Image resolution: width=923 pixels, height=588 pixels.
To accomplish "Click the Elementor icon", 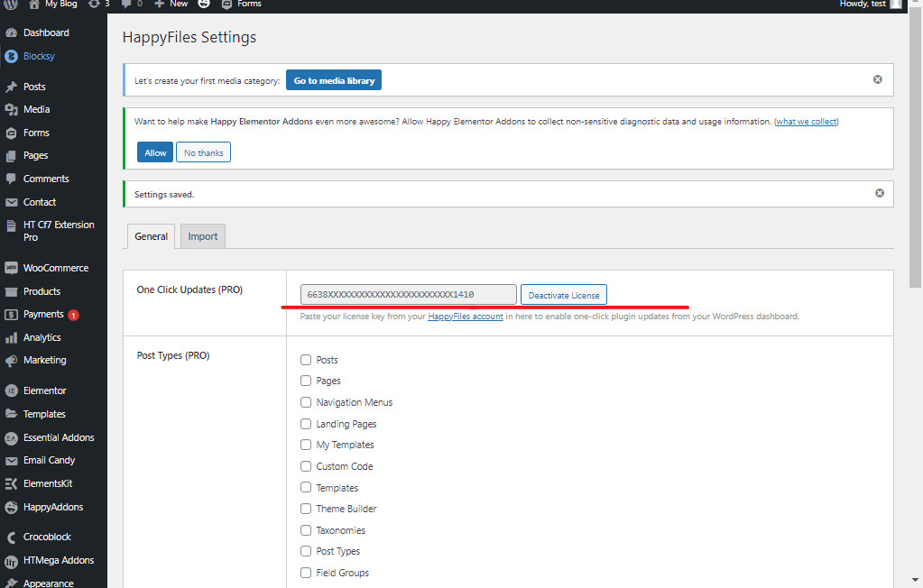I will (x=11, y=390).
